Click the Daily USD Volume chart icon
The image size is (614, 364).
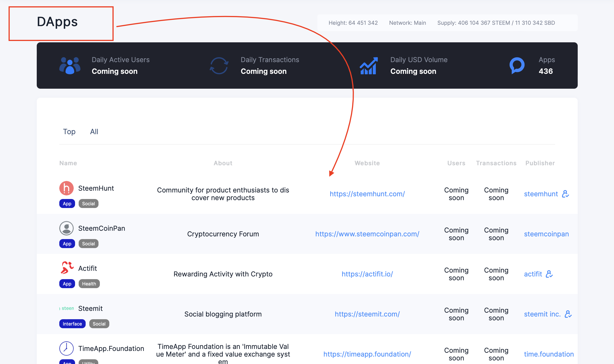pos(368,66)
